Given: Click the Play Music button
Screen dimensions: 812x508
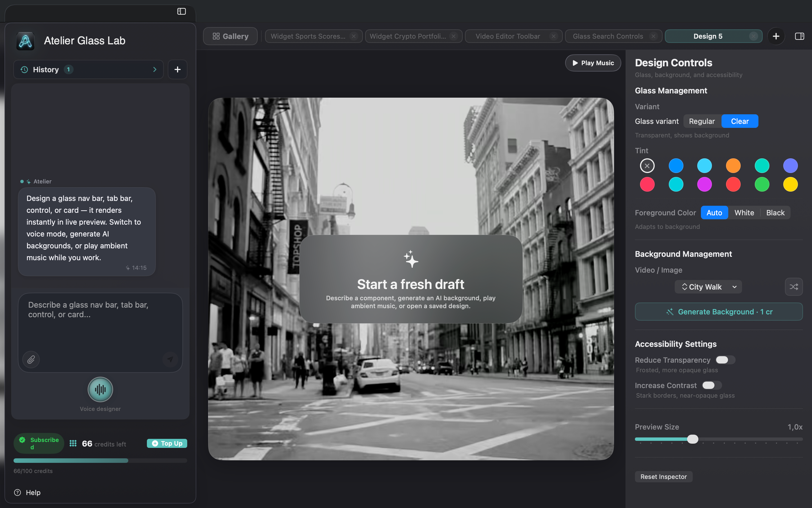Looking at the screenshot, I should pyautogui.click(x=593, y=63).
